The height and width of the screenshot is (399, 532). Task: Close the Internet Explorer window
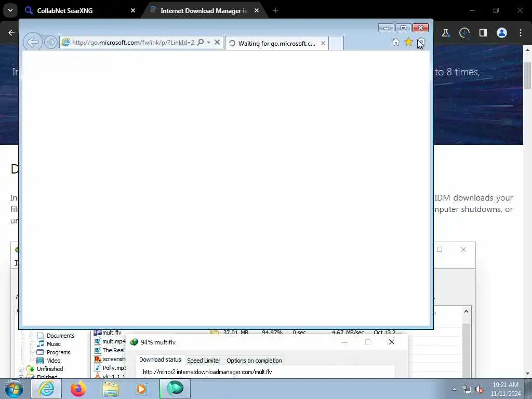click(420, 28)
